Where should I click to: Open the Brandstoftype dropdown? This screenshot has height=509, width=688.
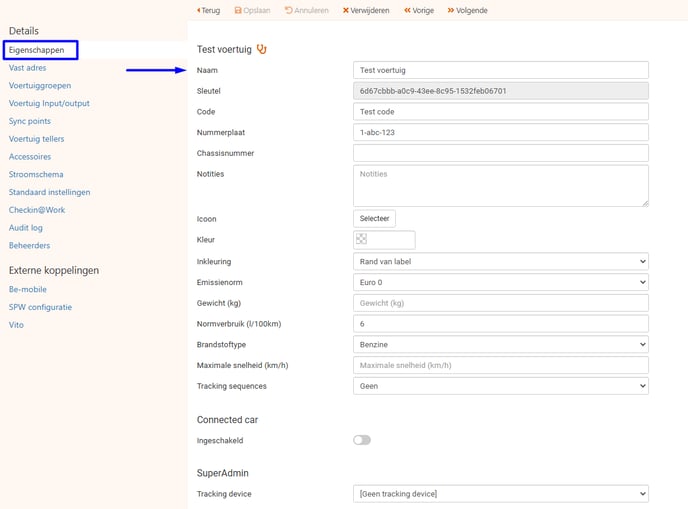coord(500,344)
